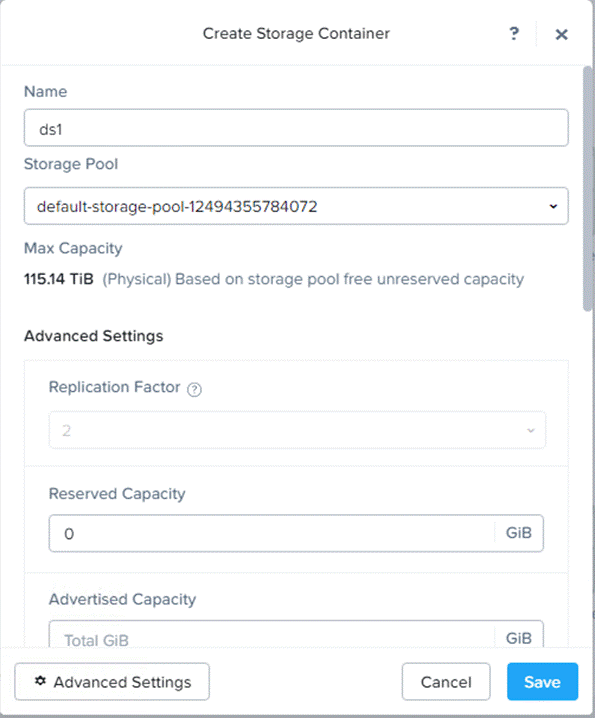Click the Max Capacity label
Image resolution: width=595 pixels, height=718 pixels.
(73, 248)
